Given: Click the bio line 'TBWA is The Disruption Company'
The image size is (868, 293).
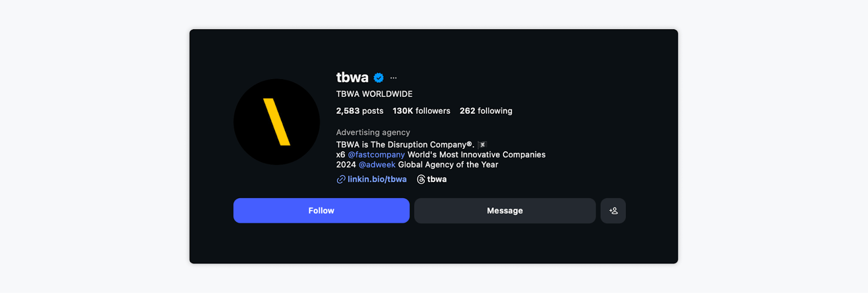Looking at the screenshot, I should (405, 145).
